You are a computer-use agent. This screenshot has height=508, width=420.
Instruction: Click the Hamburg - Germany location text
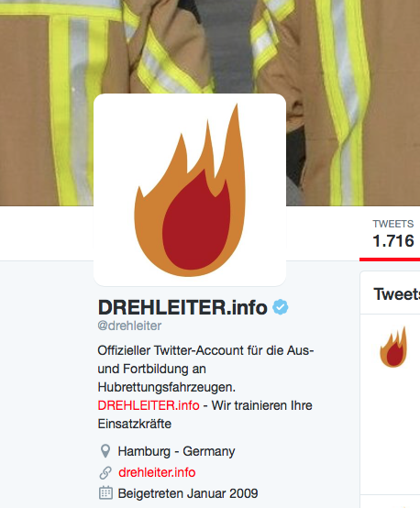coord(176,451)
